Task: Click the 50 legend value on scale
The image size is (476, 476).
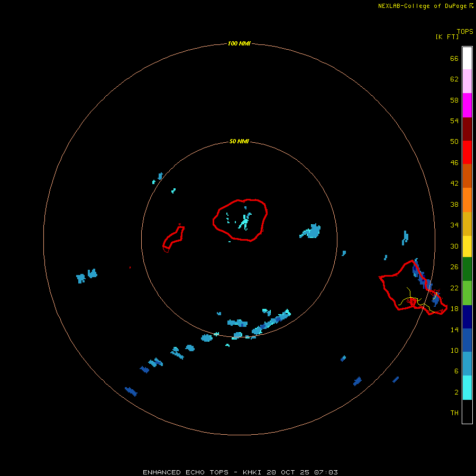Action: point(454,141)
